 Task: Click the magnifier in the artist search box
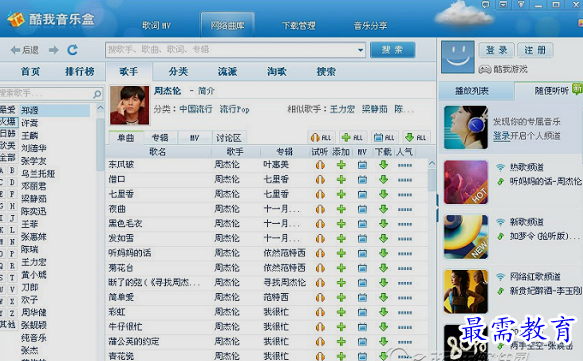click(97, 94)
